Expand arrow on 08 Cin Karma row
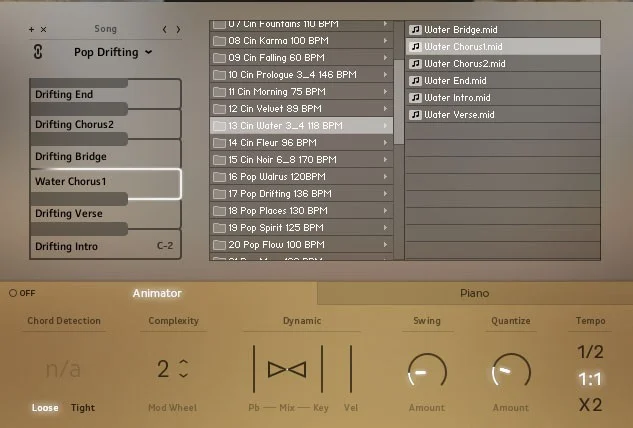This screenshot has width=633, height=428. 386,41
